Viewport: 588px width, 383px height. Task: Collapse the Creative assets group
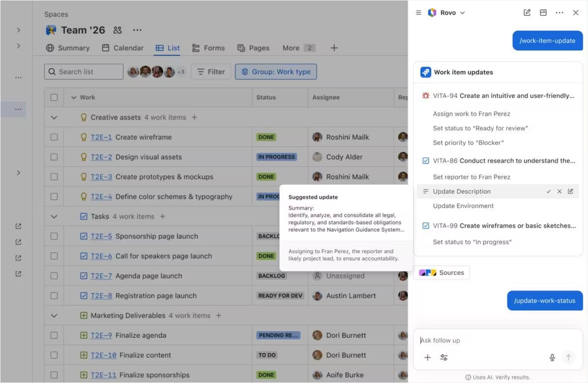(54, 117)
